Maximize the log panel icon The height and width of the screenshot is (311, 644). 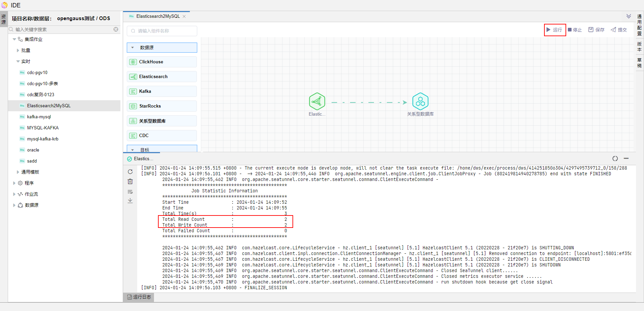click(x=615, y=159)
